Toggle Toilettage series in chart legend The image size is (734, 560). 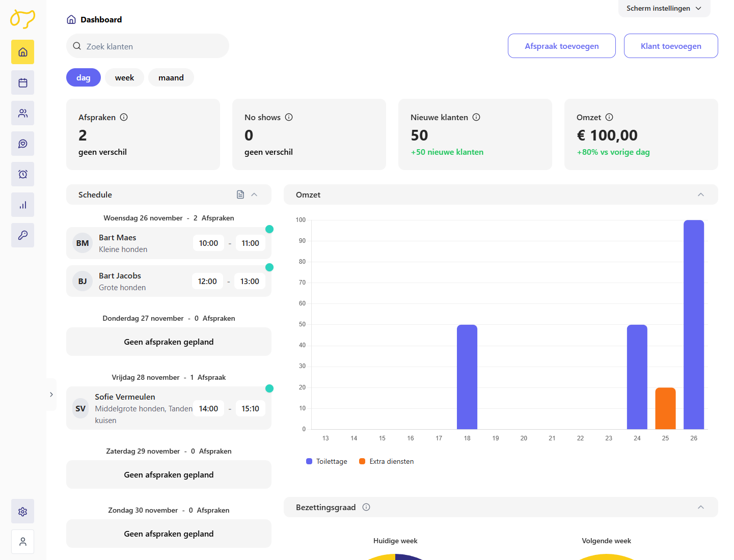tap(327, 461)
